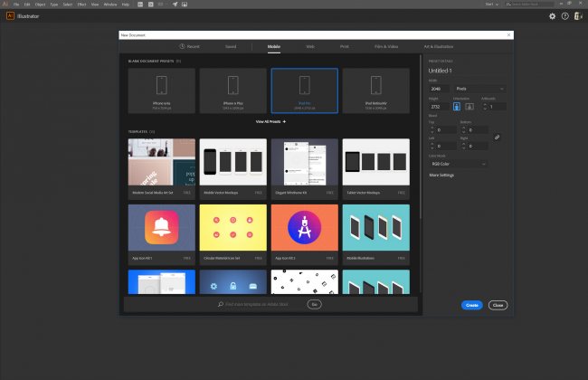Open the Help menu
This screenshot has width=588, height=380.
coord(126,5)
